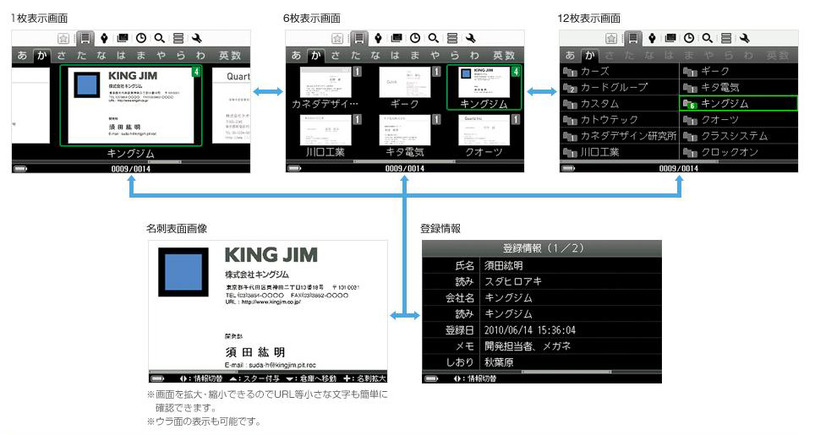Viewport: 826px width, 435px height.
Task: Click the stacked cards icon in 1枚表示画面 screen
Action: [122, 38]
